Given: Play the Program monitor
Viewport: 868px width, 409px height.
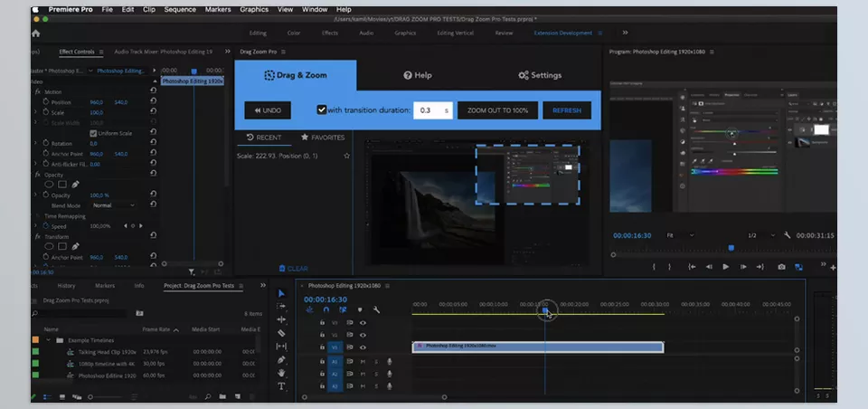Looking at the screenshot, I should [x=726, y=267].
